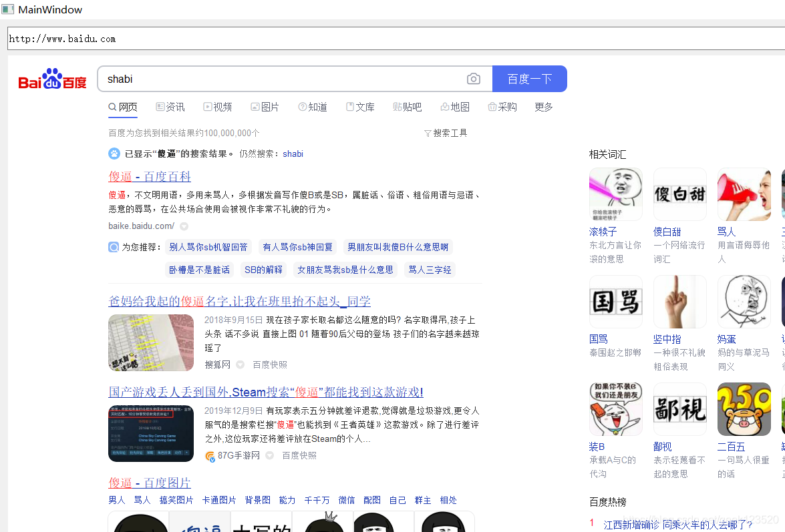Viewport: 785px width, 532px height.
Task: Select image tag 卡通图片
Action: pyautogui.click(x=219, y=500)
